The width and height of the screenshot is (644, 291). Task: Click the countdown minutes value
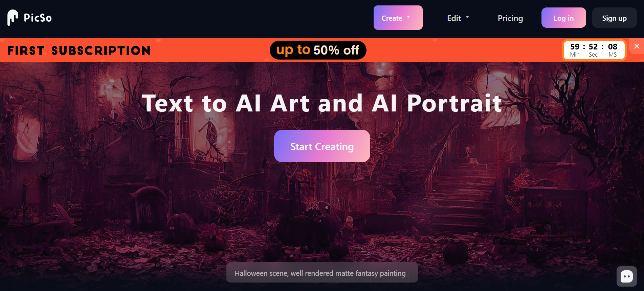(575, 47)
